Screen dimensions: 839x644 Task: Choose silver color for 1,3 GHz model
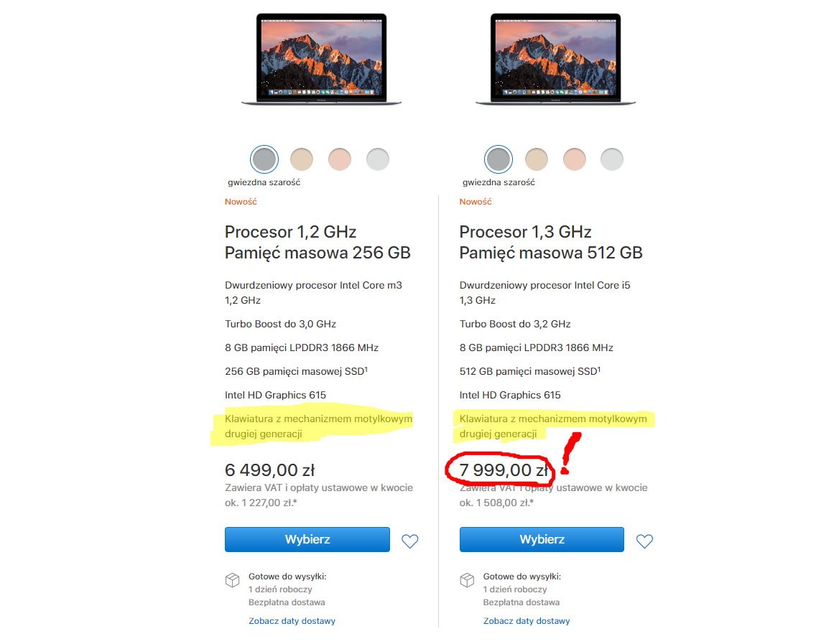point(612,159)
